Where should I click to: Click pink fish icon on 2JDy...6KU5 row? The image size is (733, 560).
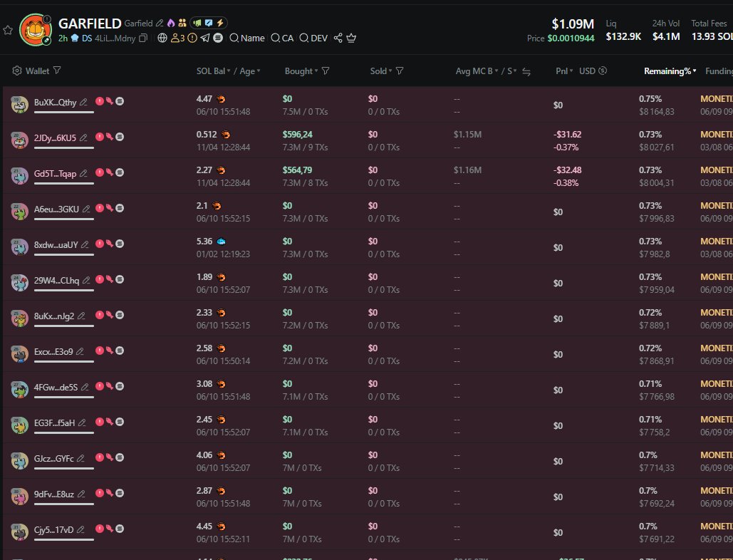click(x=110, y=137)
